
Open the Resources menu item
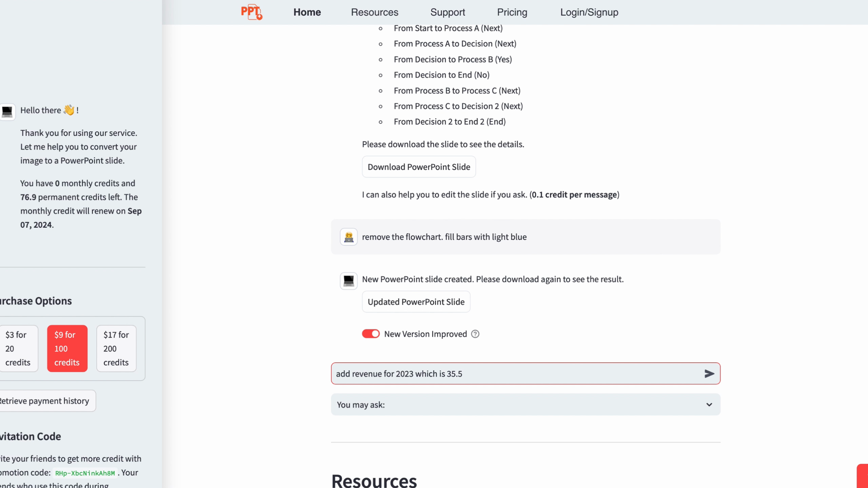(374, 12)
